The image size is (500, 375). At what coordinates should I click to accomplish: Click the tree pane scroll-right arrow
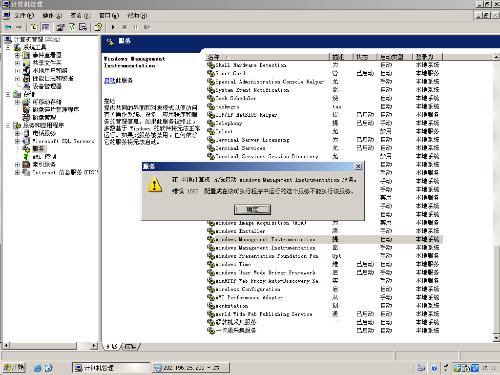coord(94,346)
